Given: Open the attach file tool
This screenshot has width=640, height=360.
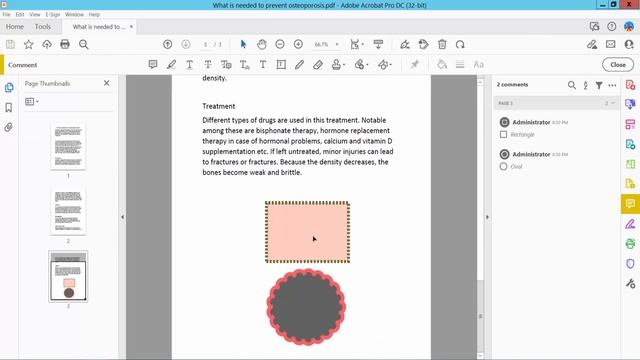Looking at the screenshot, I should (361, 64).
